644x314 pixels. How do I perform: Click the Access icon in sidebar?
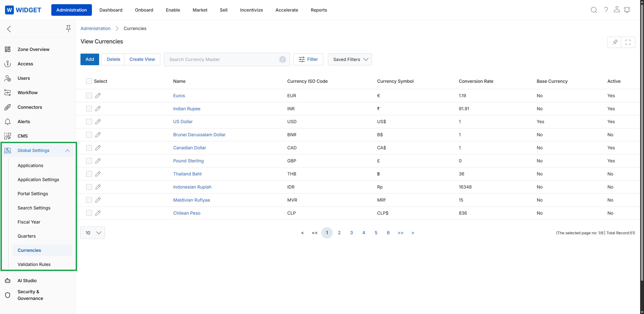coord(8,64)
